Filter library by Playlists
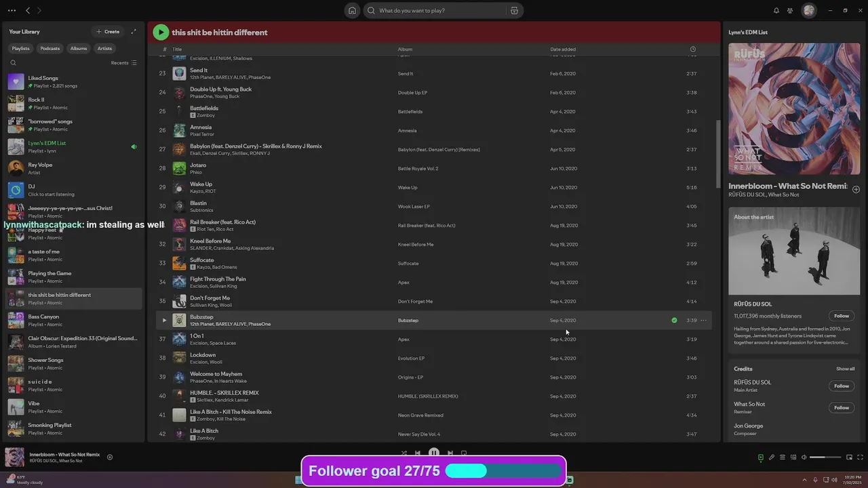The image size is (868, 488). (x=20, y=48)
